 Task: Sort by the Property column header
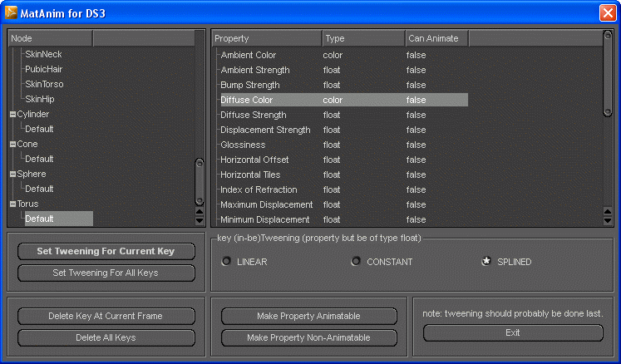click(x=267, y=38)
